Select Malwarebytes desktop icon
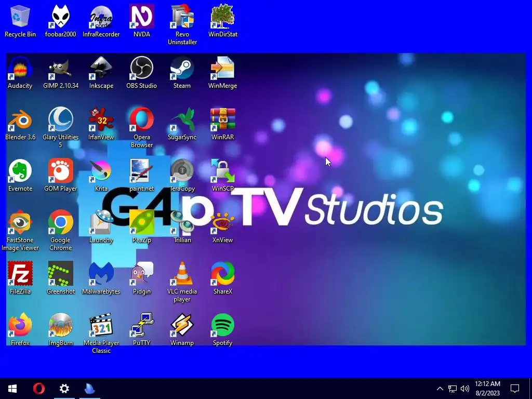Image resolution: width=532 pixels, height=399 pixels. pos(101,278)
